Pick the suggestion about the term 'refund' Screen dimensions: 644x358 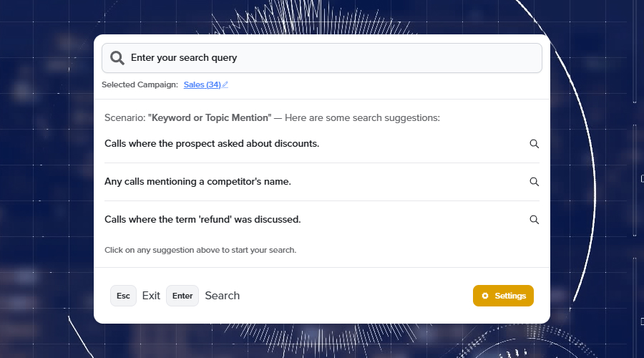(203, 219)
